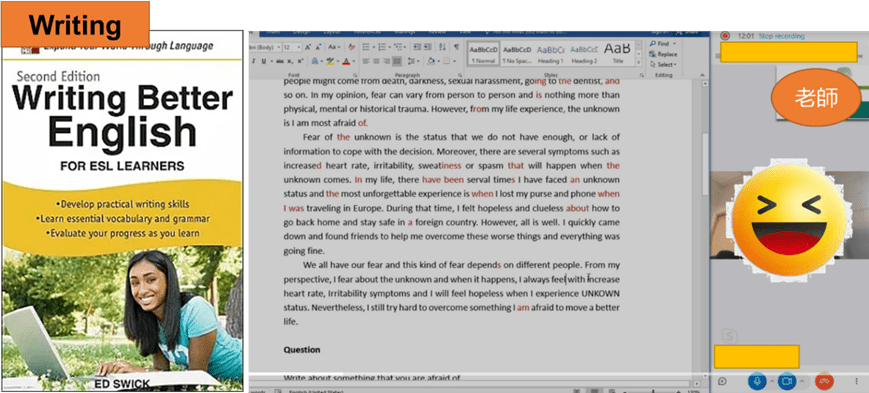Image resolution: width=869 pixels, height=393 pixels.
Task: Click Replace in the Editing group
Action: pyautogui.click(x=663, y=54)
